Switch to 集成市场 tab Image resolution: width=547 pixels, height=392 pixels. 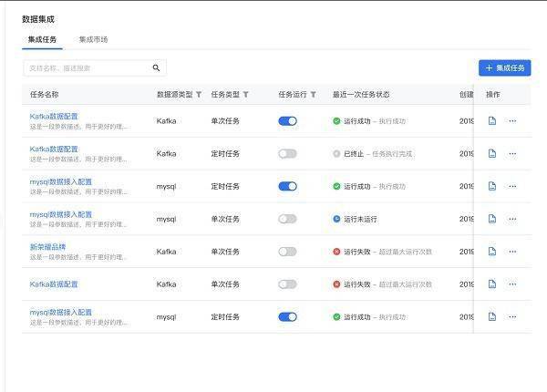93,40
